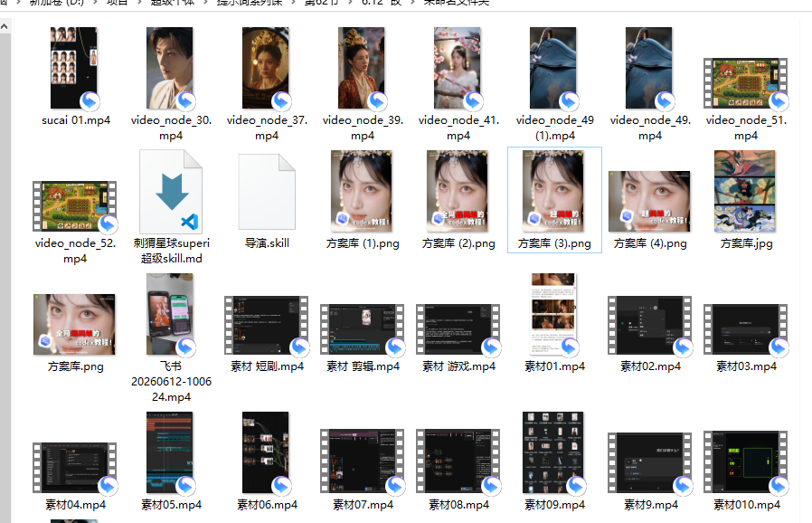Click the video_node_39.mp4 file name
The width and height of the screenshot is (812, 523).
[x=363, y=128]
